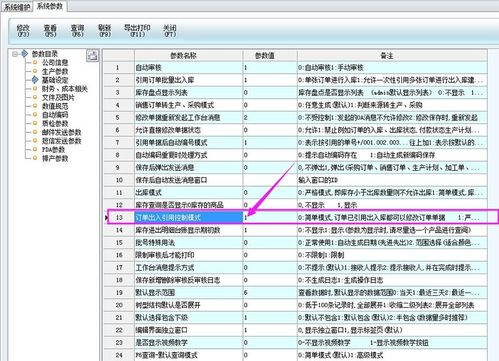Select the F6查询-默认查询模式 cell
This screenshot has width=499, height=361.
(189, 355)
